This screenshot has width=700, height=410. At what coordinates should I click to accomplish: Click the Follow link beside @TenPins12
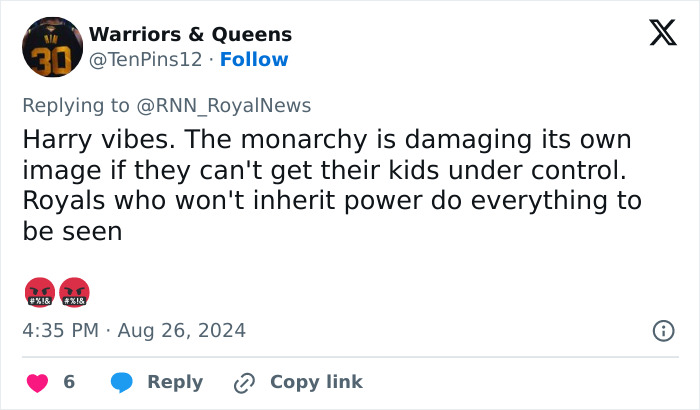tap(254, 60)
